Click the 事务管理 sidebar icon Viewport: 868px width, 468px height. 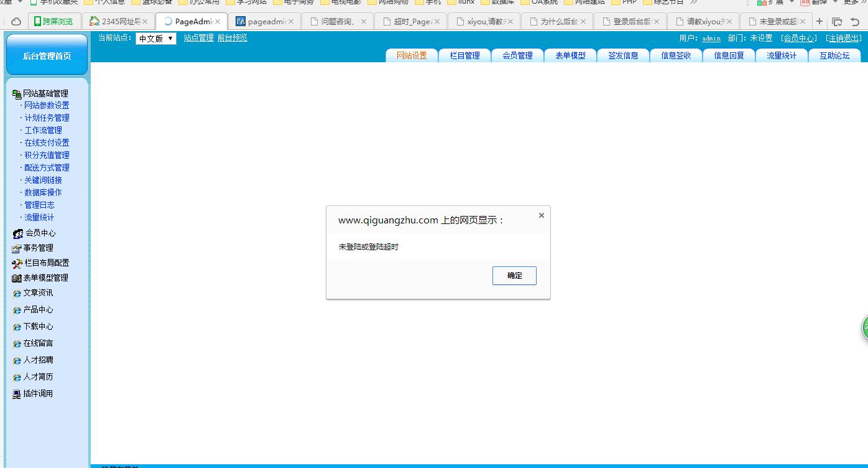click(x=17, y=248)
